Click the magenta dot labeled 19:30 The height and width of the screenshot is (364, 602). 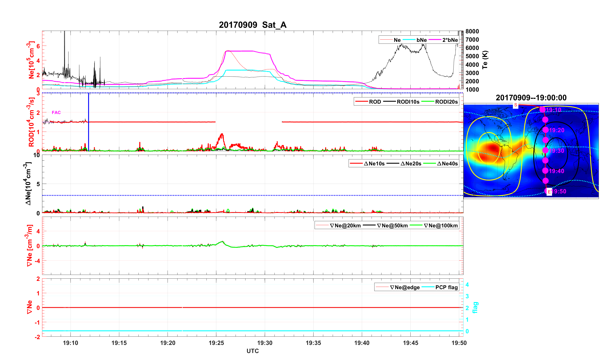(x=545, y=150)
